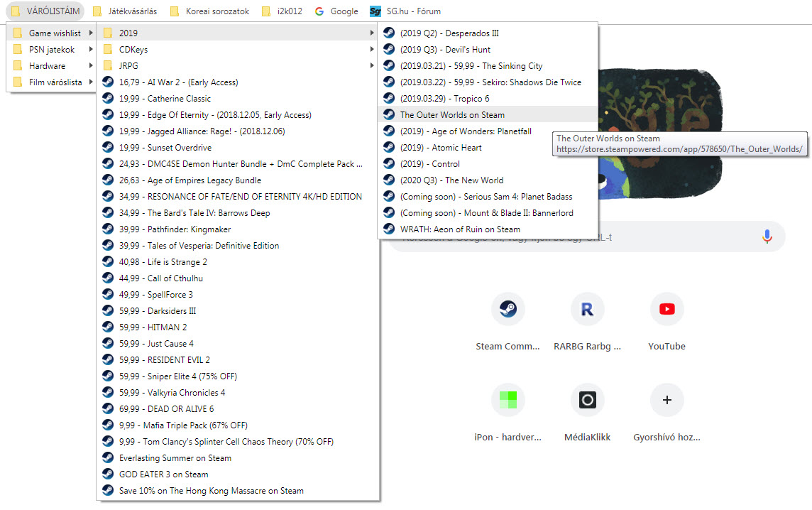Click the Steam Community shortcut icon
This screenshot has width=812, height=510.
click(507, 309)
